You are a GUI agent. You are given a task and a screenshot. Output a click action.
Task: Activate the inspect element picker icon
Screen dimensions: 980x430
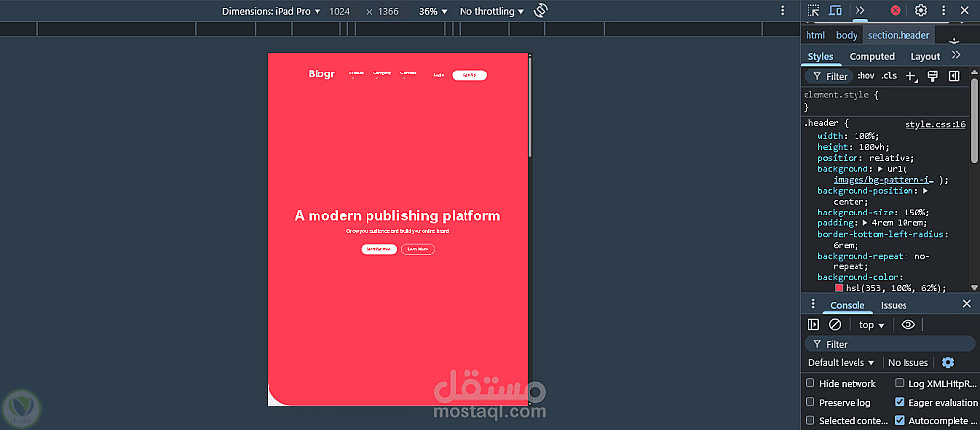point(813,10)
